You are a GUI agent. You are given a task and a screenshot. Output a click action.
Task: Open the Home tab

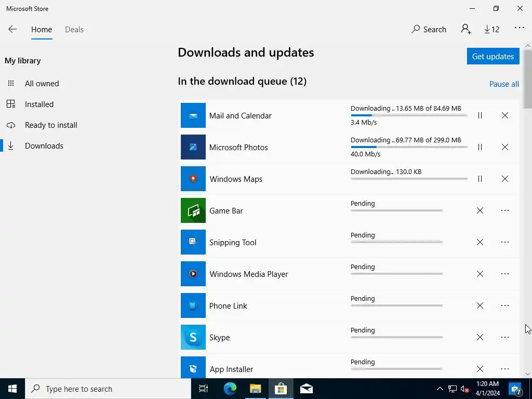pyautogui.click(x=42, y=30)
